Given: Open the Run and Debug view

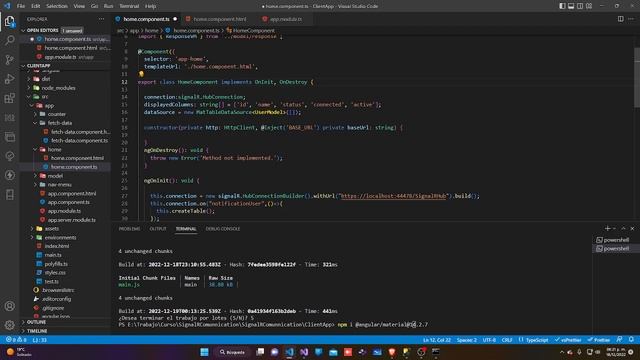Looking at the screenshot, I should (9, 79).
